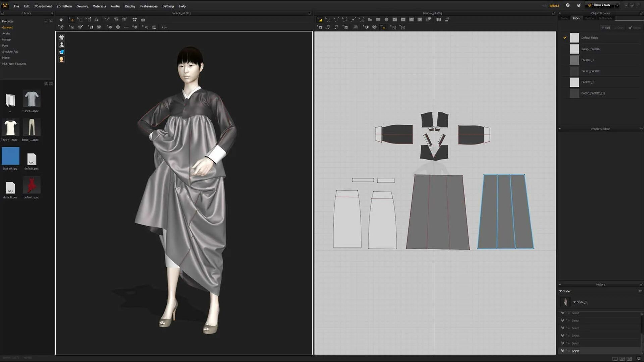
Task: Select the Move tool in the 3D toolbar
Action: [72, 19]
